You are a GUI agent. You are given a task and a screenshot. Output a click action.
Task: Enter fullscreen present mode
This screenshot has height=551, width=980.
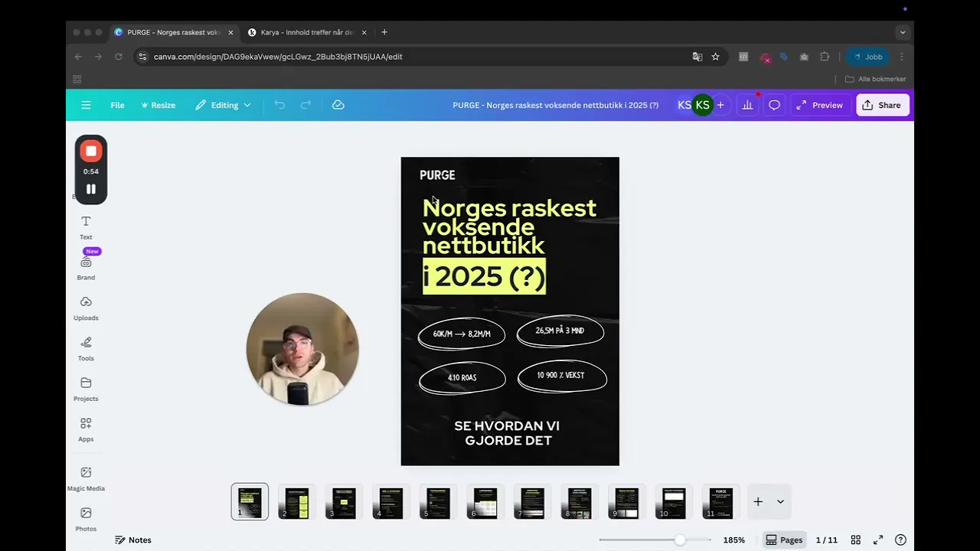878,540
